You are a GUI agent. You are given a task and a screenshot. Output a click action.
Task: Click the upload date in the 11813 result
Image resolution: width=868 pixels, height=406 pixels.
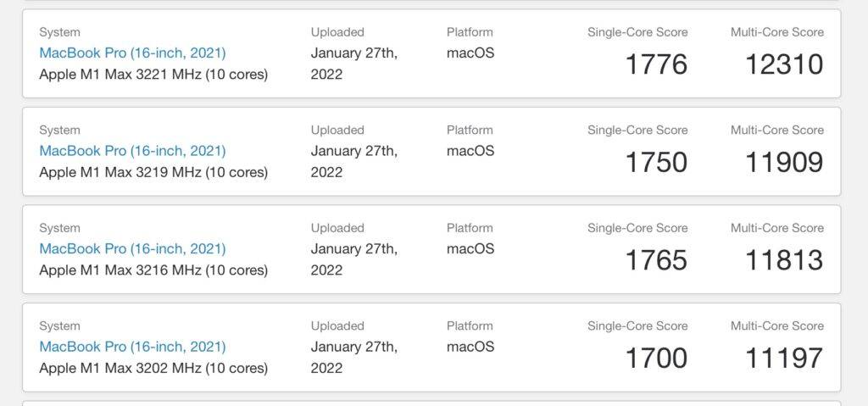354,259
